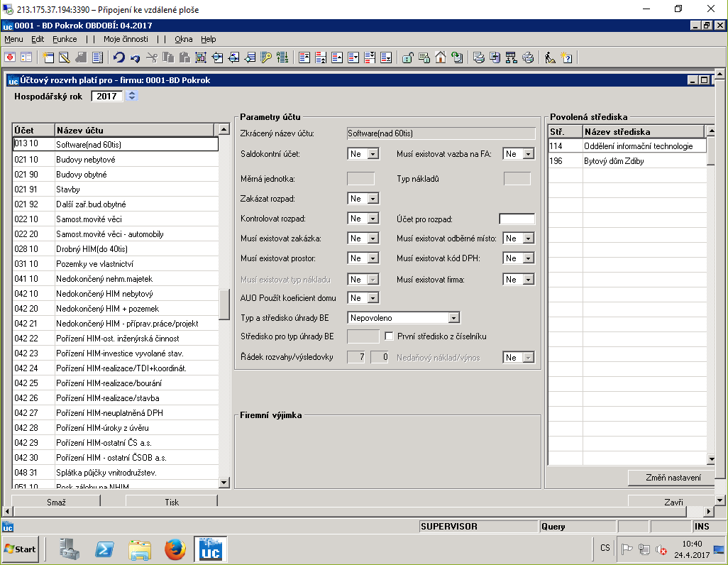Select account row 'Pozemky ve vlastnictví'
Viewport: 728px width, 565px height.
click(116, 264)
